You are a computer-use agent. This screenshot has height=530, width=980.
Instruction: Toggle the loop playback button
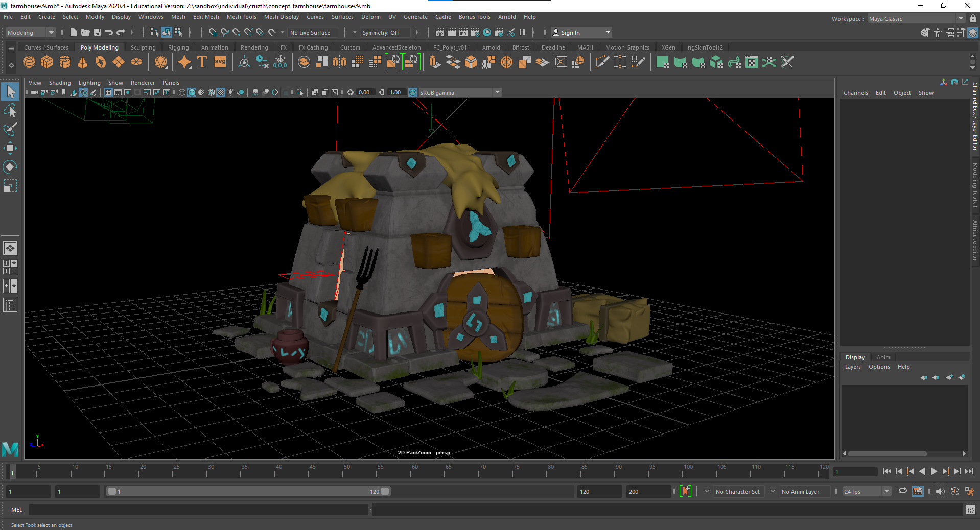[x=903, y=491]
